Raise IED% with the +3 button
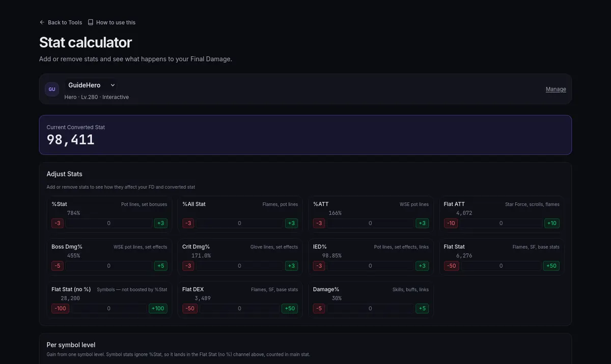Screen dimensions: 611x364 [422, 266]
